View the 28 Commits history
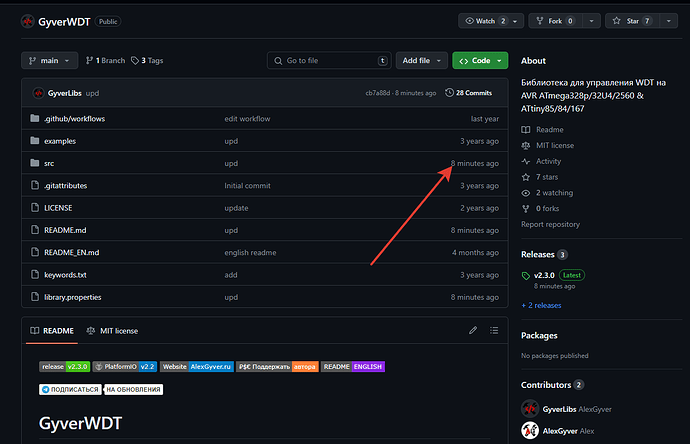Viewport: 690px width, 444px height. tap(469, 93)
